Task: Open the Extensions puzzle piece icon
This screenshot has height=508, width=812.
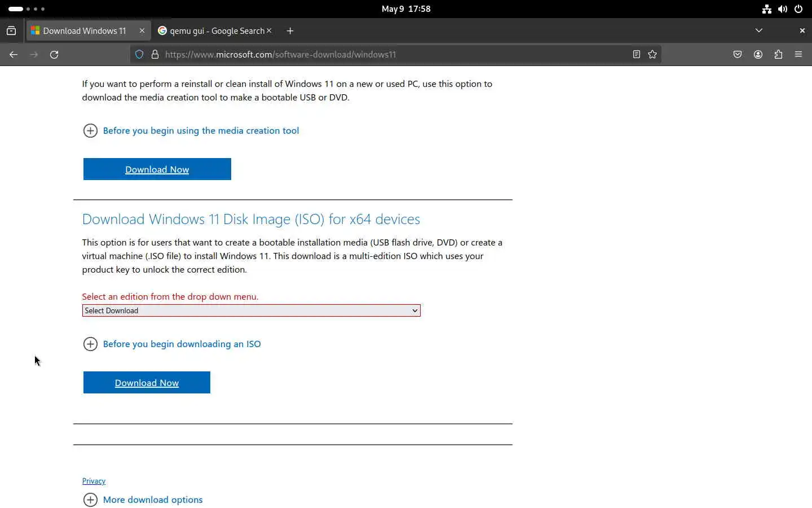Action: pyautogui.click(x=778, y=55)
